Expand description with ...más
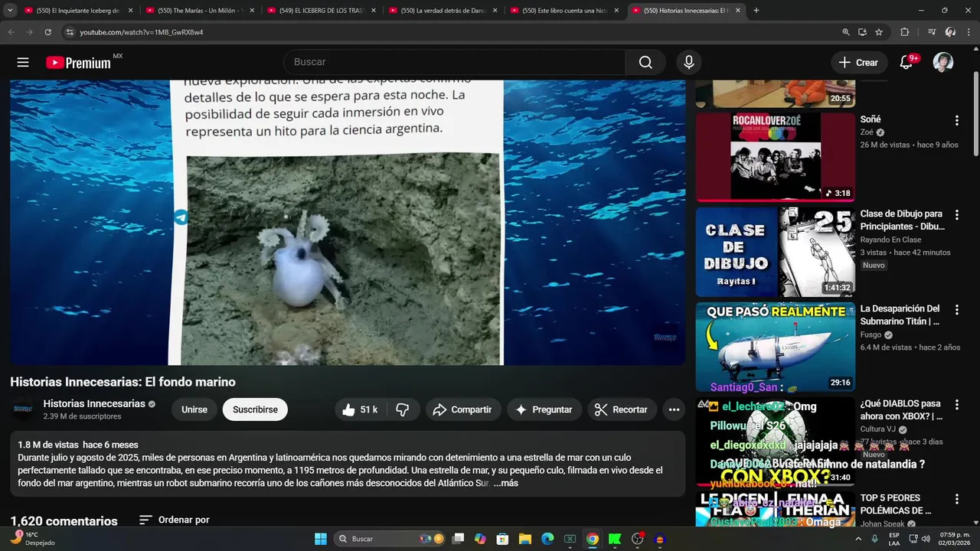The width and height of the screenshot is (980, 551). coord(506,483)
